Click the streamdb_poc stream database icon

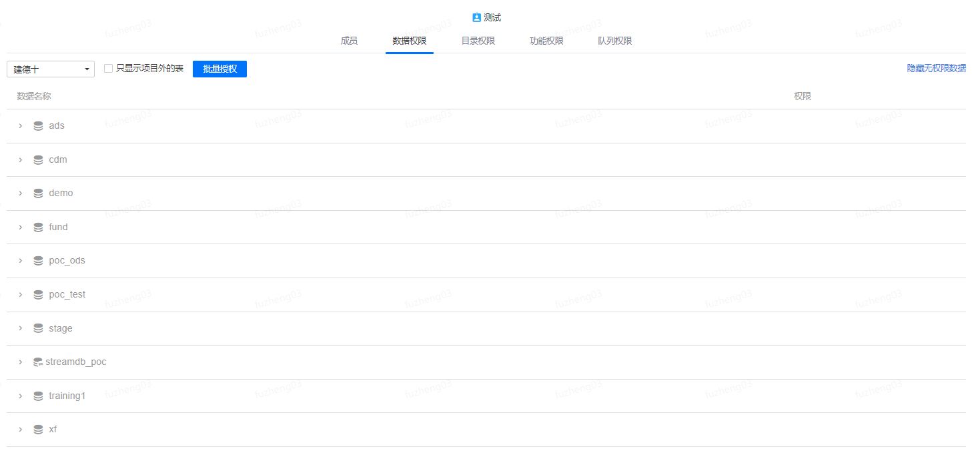pos(38,362)
